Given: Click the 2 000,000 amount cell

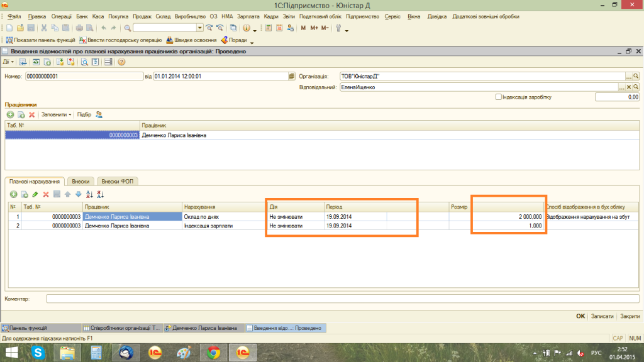Looking at the screenshot, I should click(508, 217).
